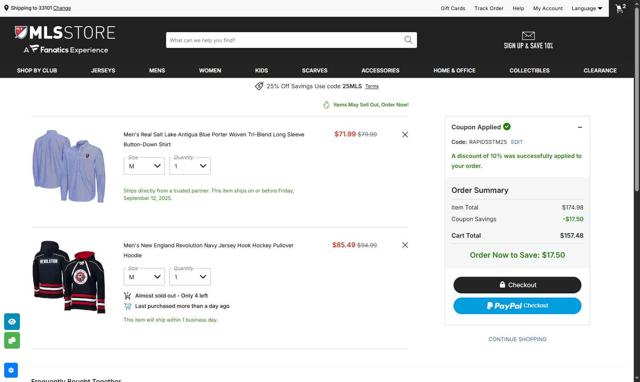Remove the New England Revolution hoodie item

(x=405, y=245)
